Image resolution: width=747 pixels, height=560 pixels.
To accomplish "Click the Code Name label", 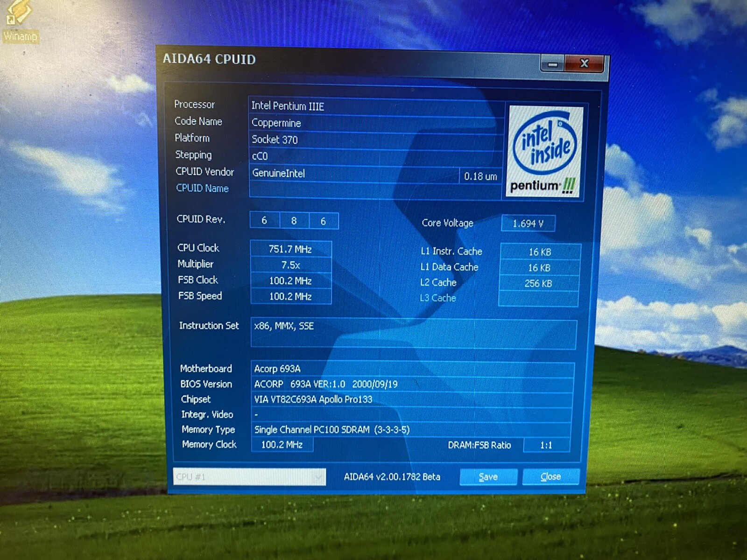I will point(198,121).
